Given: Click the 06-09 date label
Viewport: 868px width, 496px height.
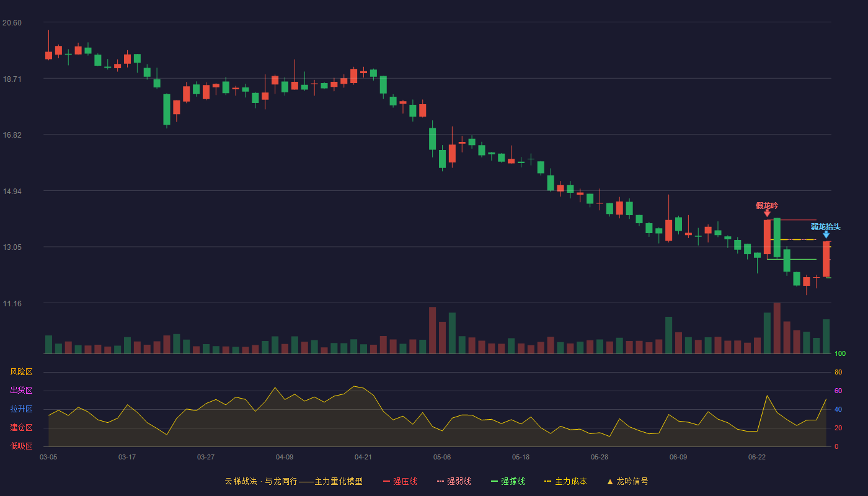Looking at the screenshot, I should point(678,457).
